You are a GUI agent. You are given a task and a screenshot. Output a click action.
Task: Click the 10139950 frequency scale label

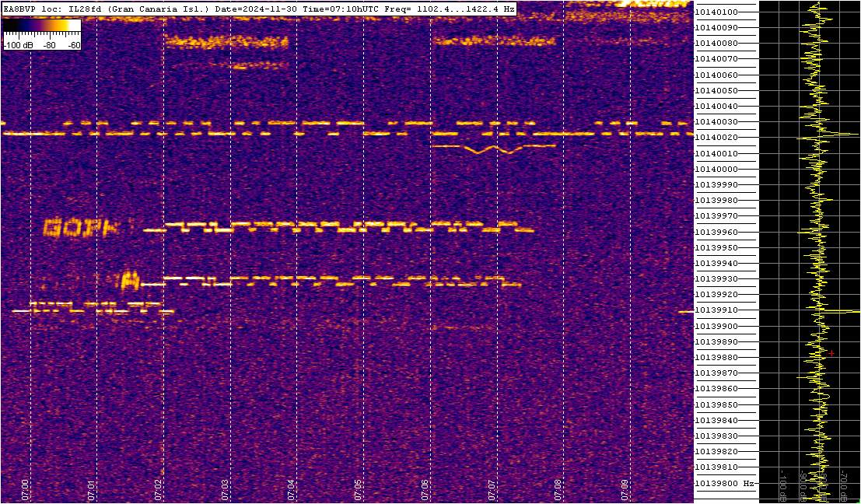click(716, 247)
